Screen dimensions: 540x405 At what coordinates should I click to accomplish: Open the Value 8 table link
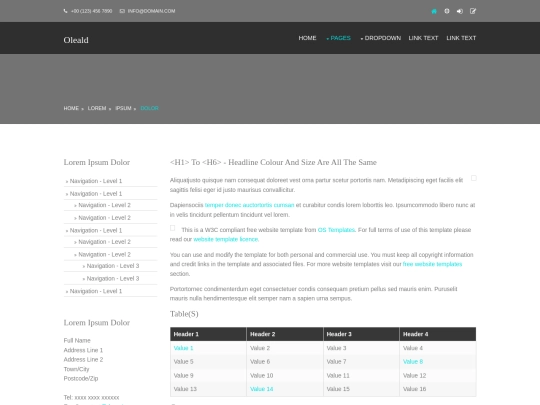tap(413, 362)
